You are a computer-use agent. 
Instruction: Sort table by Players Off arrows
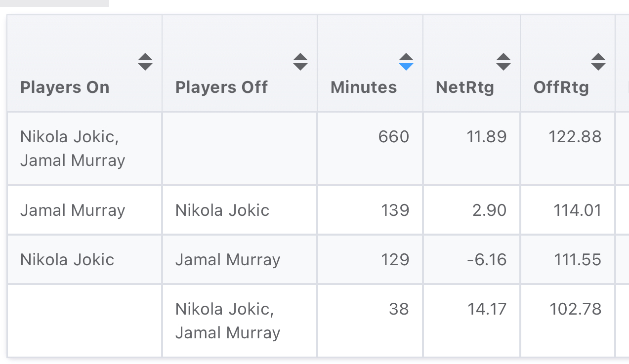click(300, 62)
